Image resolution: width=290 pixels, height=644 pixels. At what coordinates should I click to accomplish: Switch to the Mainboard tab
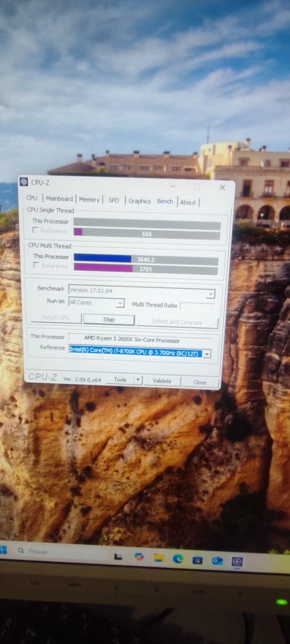[59, 199]
